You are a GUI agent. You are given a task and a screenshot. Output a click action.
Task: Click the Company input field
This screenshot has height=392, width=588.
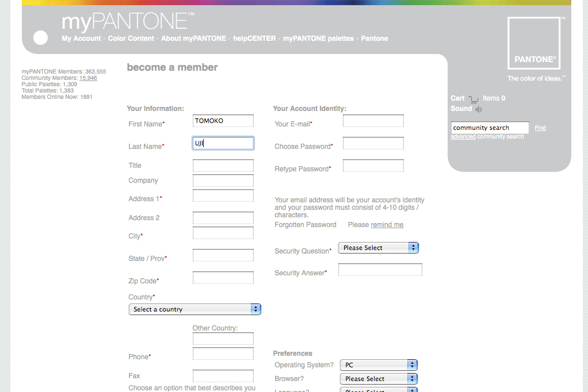[x=223, y=180]
